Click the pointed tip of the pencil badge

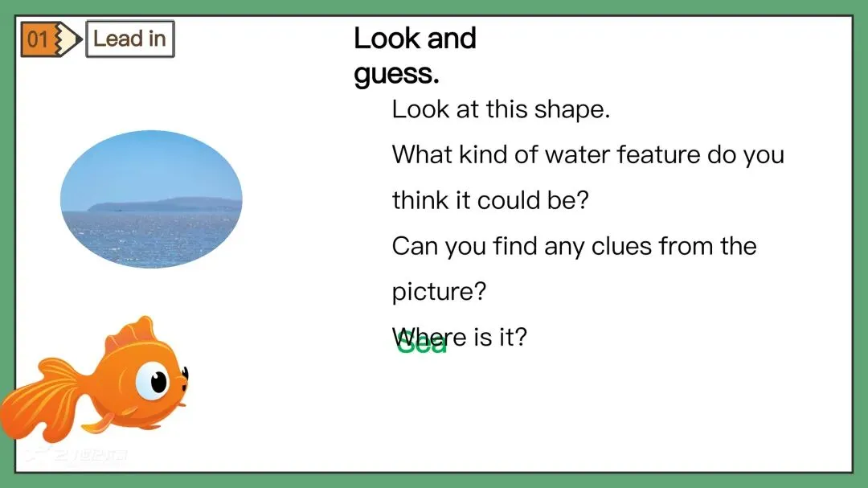(76, 39)
